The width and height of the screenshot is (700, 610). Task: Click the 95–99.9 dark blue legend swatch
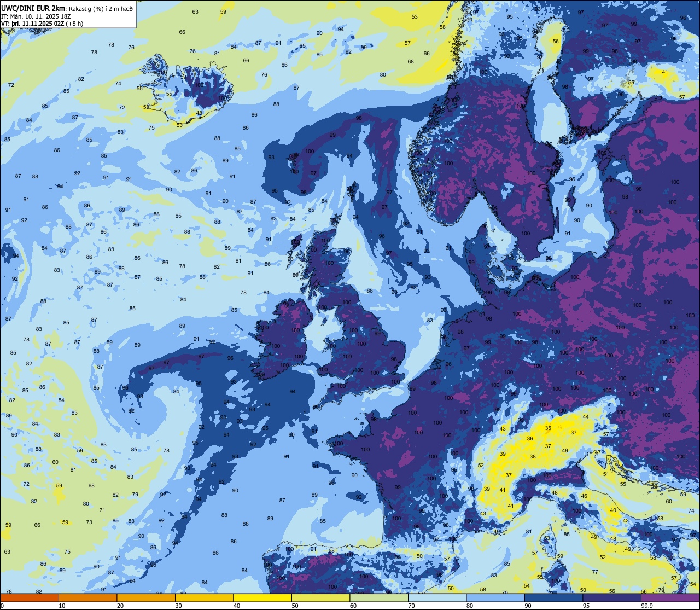(x=612, y=597)
